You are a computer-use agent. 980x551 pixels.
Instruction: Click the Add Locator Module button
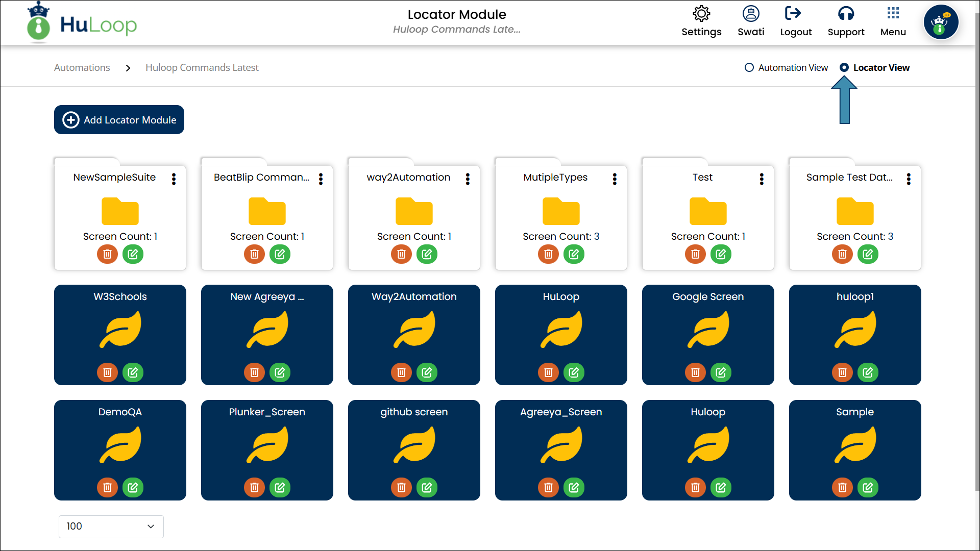click(x=119, y=120)
